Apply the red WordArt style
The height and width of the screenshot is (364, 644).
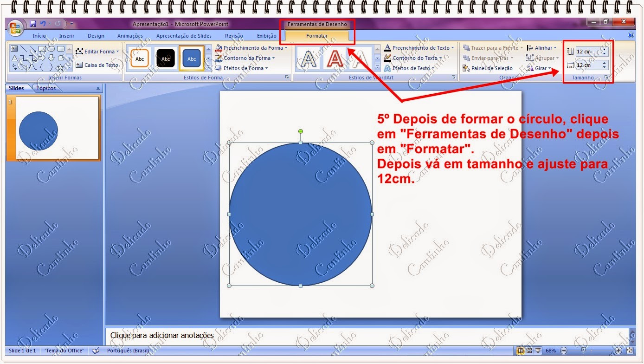click(x=334, y=58)
